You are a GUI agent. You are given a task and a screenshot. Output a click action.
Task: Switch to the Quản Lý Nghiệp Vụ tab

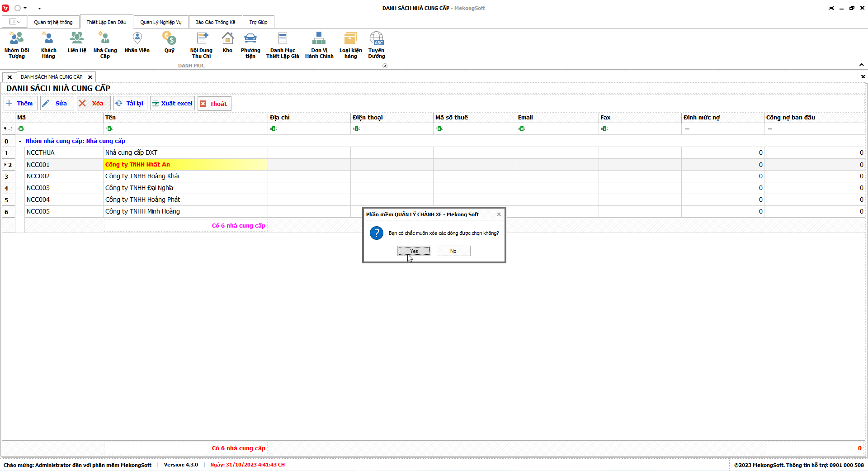[x=160, y=22]
